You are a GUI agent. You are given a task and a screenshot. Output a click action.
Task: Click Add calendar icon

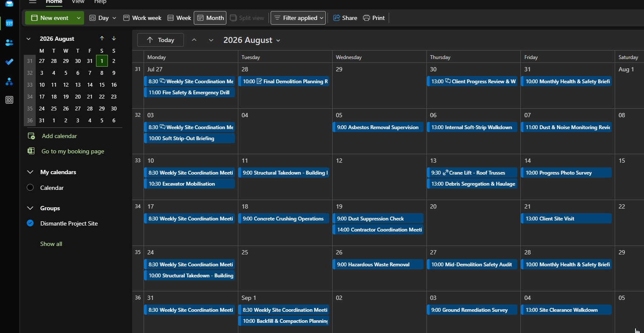coord(31,136)
